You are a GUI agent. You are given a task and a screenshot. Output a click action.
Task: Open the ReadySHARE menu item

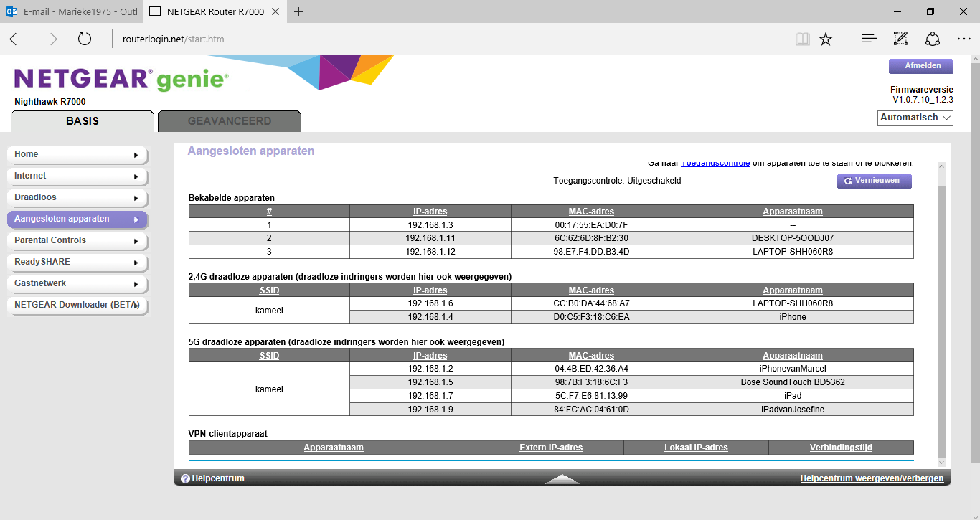tap(77, 262)
